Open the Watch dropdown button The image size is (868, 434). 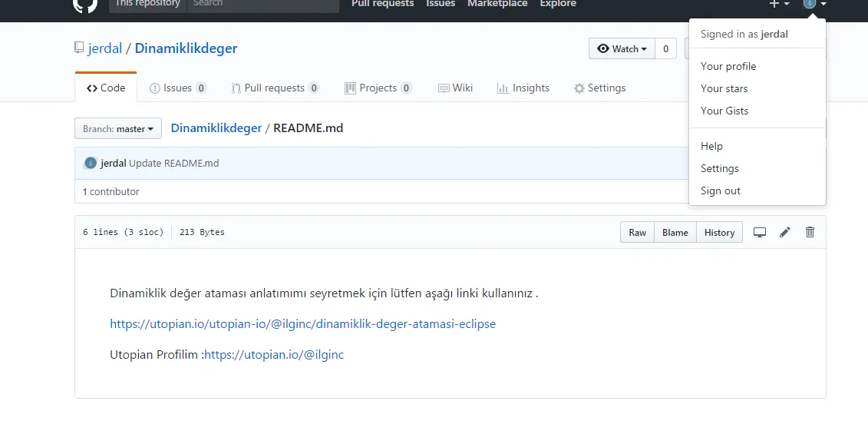point(622,48)
